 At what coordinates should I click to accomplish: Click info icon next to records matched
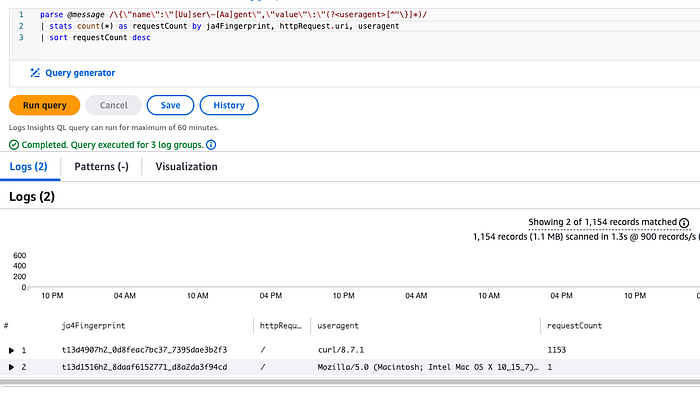(x=684, y=222)
